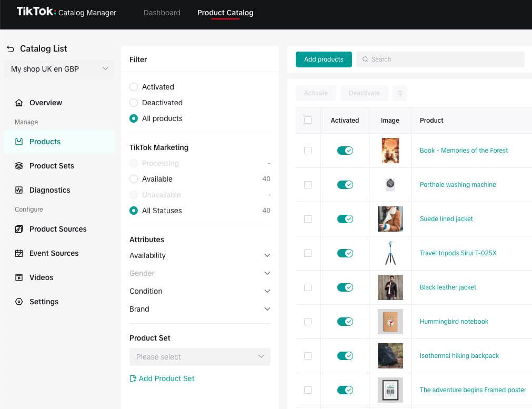The width and height of the screenshot is (532, 409).
Task: Choose the Available TikTok Marketing status
Action: tap(134, 179)
